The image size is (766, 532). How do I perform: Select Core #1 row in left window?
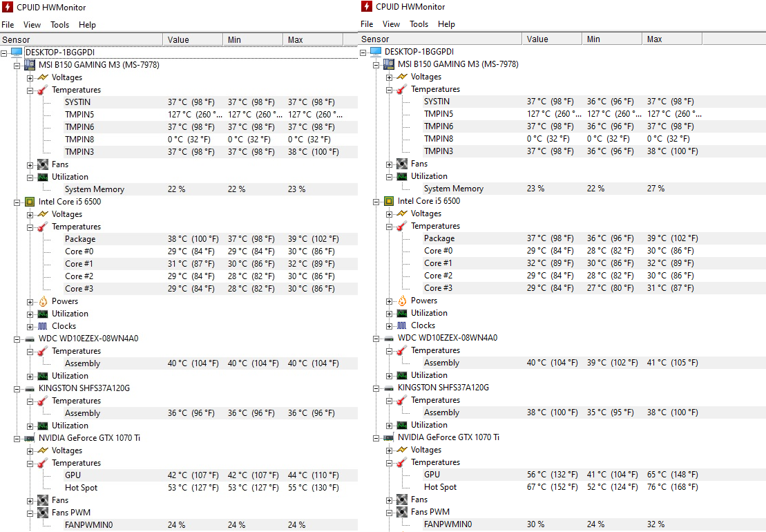point(211,264)
